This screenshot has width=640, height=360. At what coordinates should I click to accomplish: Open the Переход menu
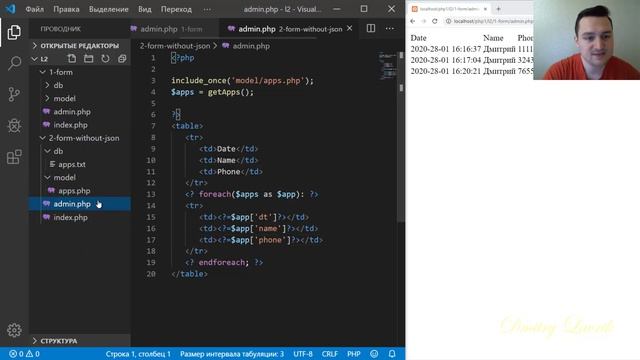pyautogui.click(x=176, y=9)
